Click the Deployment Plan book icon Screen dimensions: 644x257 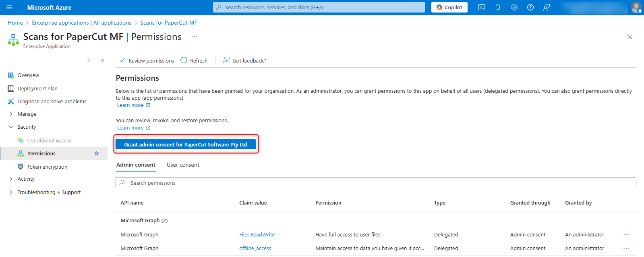click(11, 88)
